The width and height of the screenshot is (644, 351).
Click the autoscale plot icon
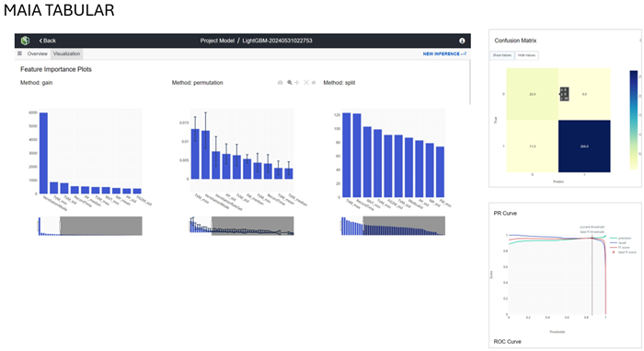(306, 83)
